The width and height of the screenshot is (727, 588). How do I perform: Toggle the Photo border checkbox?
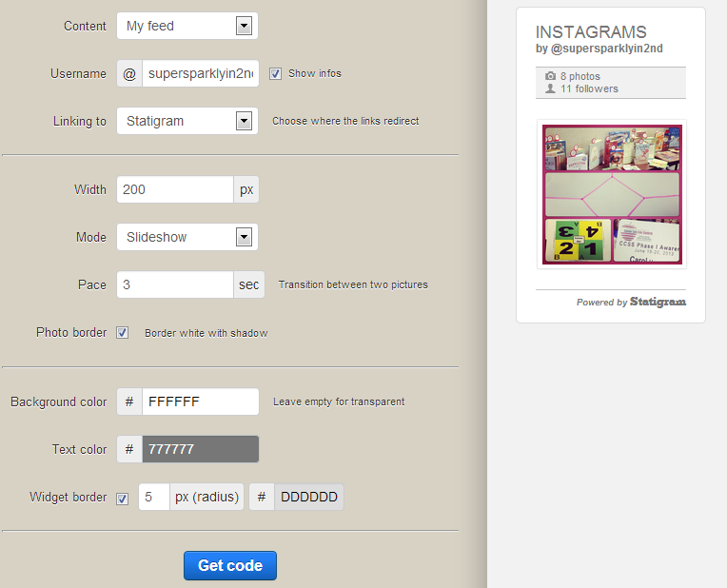(123, 333)
